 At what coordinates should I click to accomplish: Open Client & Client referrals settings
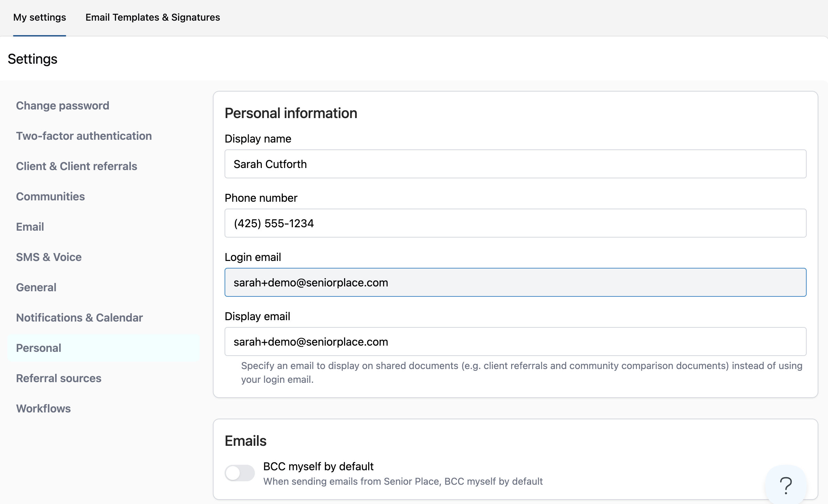click(76, 166)
